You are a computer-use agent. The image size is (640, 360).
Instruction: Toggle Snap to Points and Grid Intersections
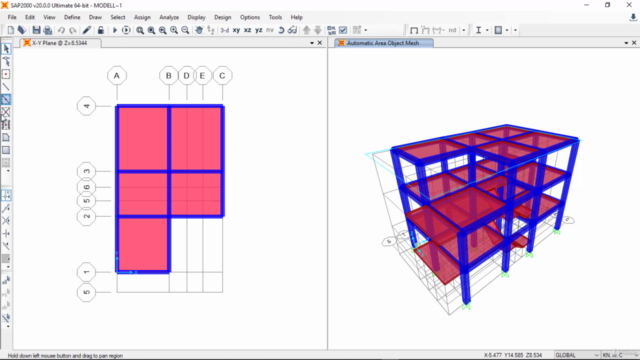click(6, 196)
